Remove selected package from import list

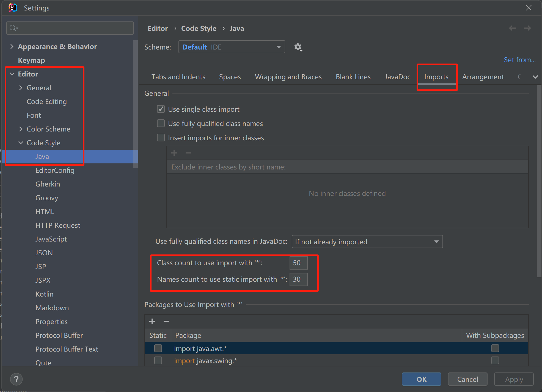166,321
